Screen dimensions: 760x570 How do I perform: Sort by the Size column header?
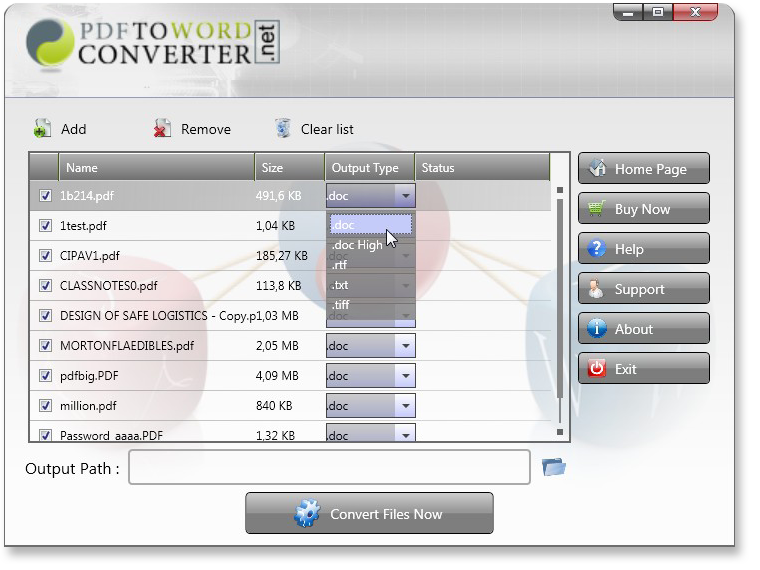(x=289, y=168)
